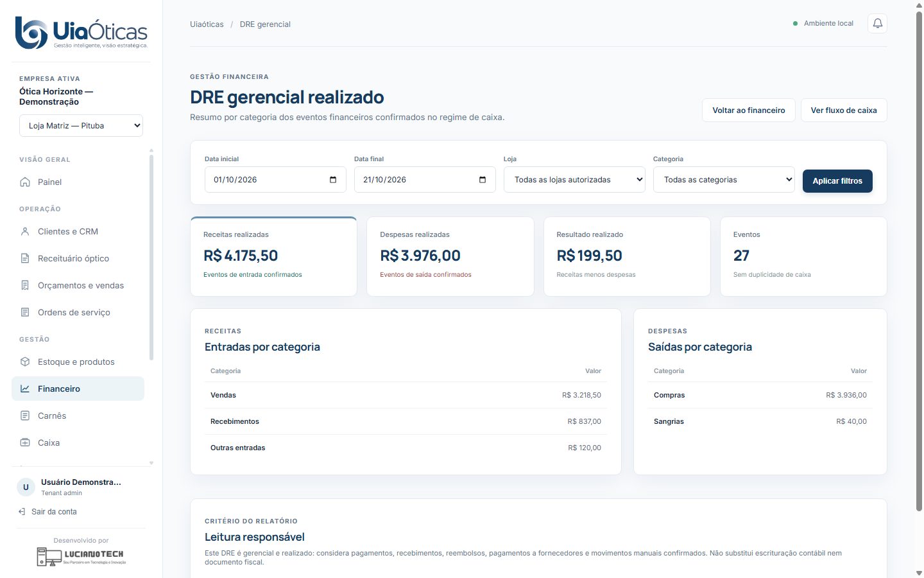Click the Data final date field
924x578 pixels.
(x=425, y=180)
